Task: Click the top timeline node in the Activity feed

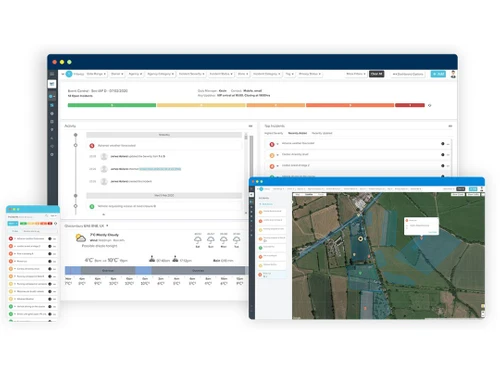Action: click(76, 135)
